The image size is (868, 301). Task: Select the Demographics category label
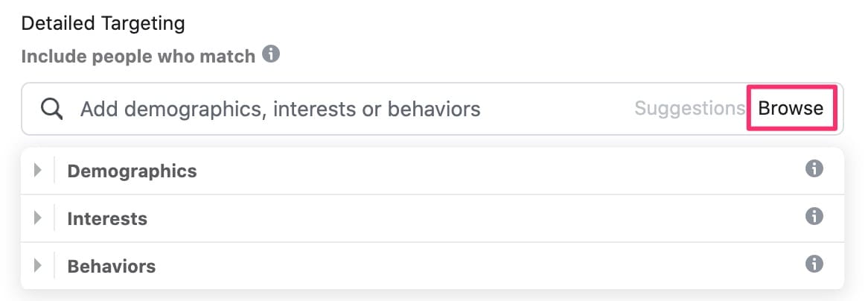[x=132, y=171]
